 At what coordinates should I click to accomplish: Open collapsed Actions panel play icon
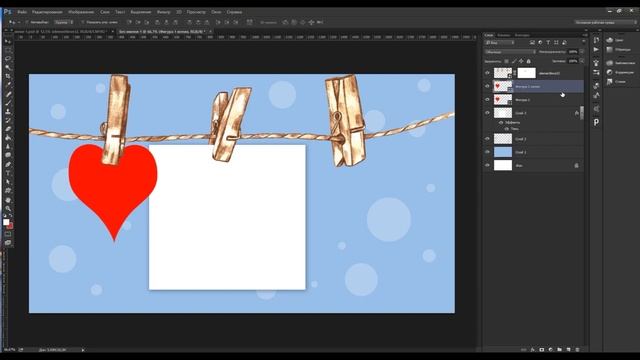point(596,49)
